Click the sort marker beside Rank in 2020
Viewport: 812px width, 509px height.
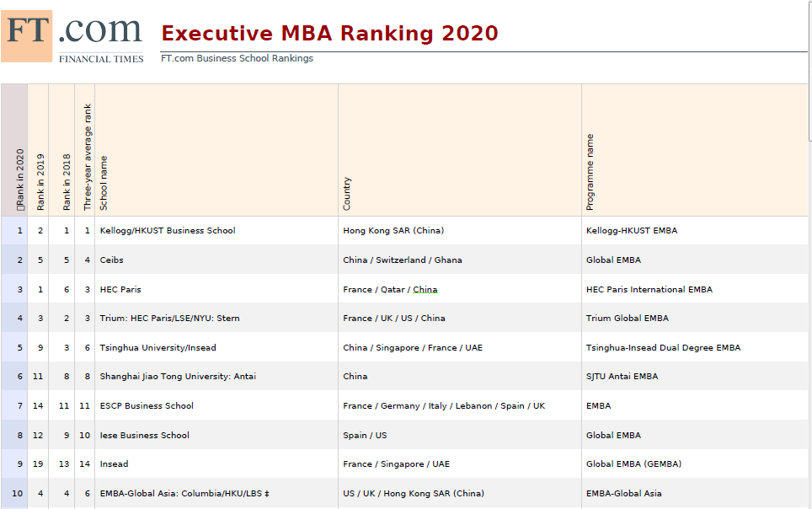tap(19, 206)
